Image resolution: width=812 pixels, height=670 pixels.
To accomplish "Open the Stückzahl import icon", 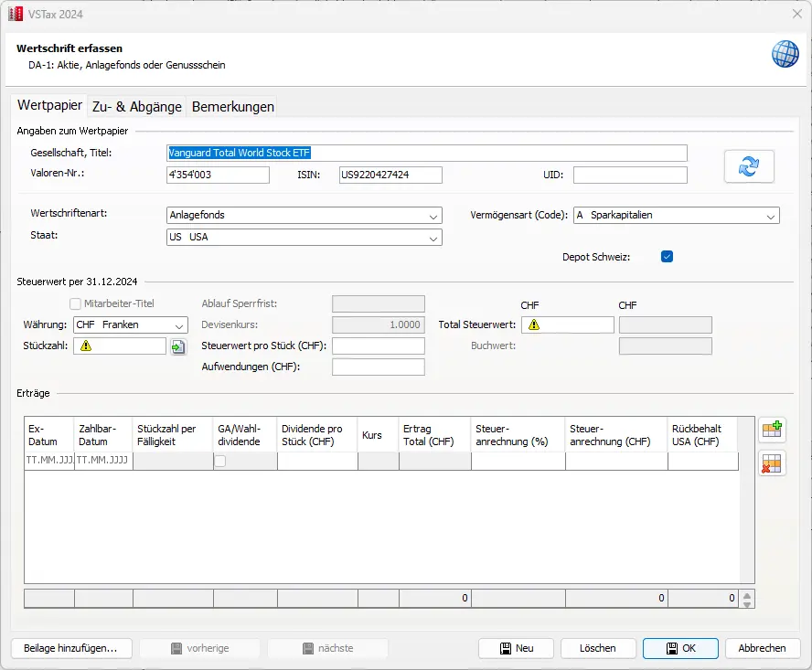I will (178, 346).
